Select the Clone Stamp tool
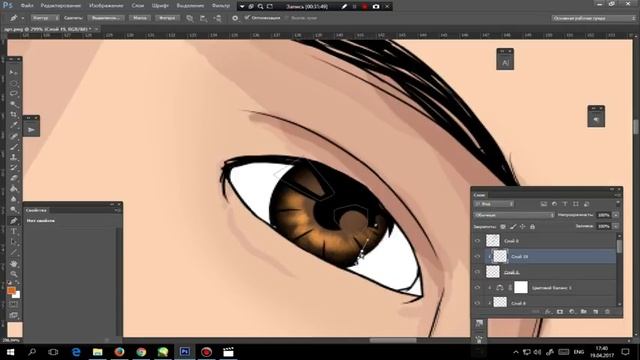Image resolution: width=640 pixels, height=360 pixels. 13,157
